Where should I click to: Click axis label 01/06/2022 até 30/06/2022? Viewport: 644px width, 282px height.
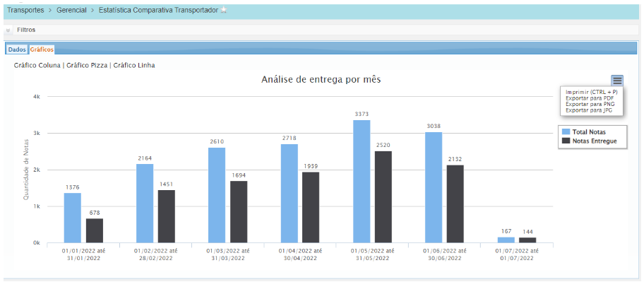[x=445, y=254]
